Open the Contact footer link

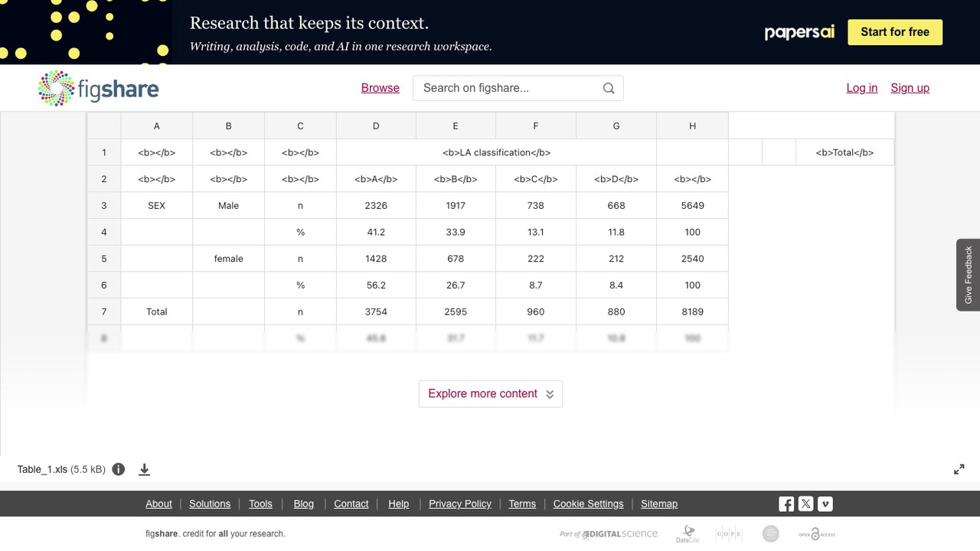(351, 504)
